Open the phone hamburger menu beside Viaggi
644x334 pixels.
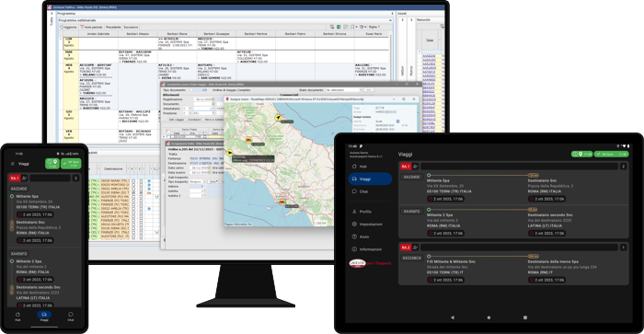pos(12,164)
